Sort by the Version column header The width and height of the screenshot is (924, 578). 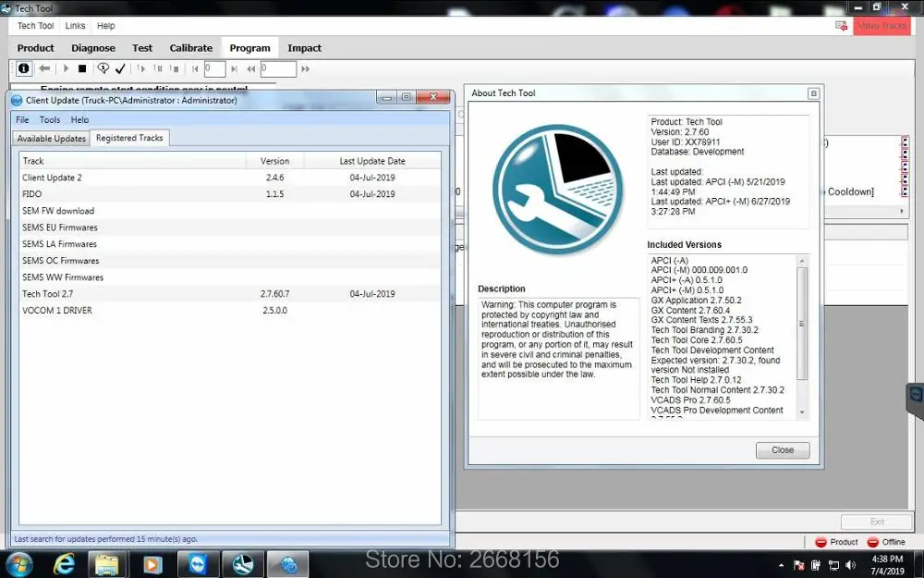(274, 161)
